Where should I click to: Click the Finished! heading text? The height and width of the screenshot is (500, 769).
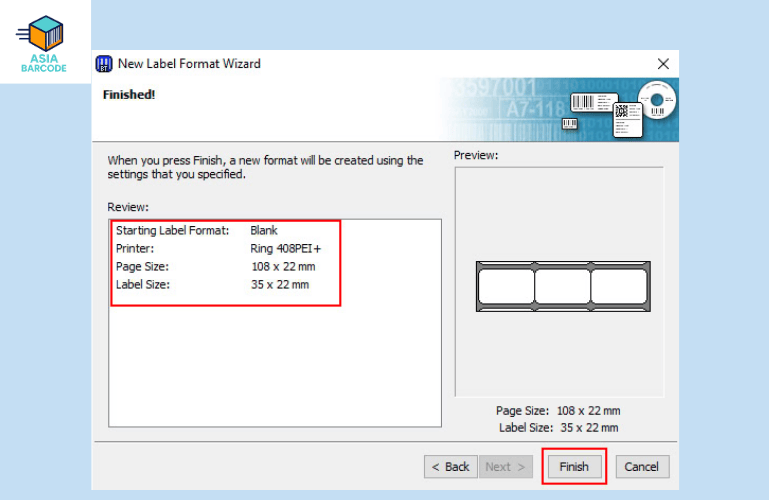(129, 94)
